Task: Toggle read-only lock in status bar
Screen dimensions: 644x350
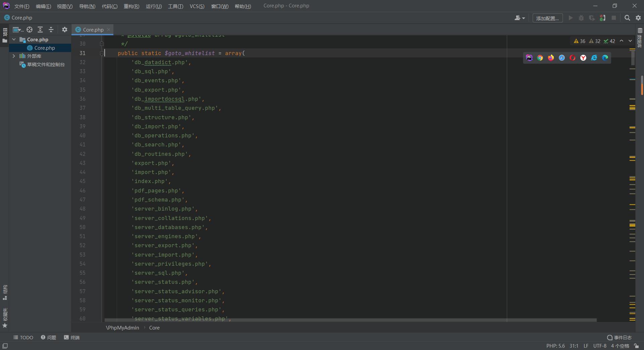Action: (636, 346)
